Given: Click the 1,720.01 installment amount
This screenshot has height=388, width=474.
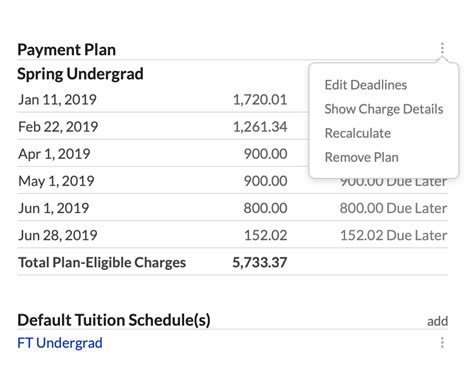Looking at the screenshot, I should (x=260, y=100).
